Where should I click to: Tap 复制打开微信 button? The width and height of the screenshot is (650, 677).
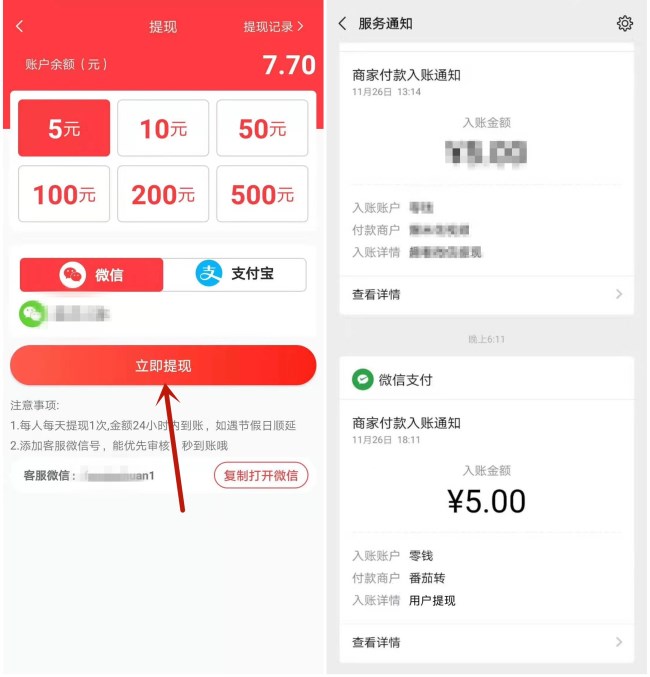pos(261,475)
